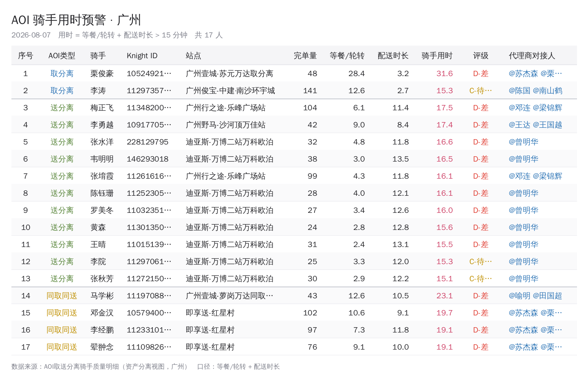Screen dimensions: 588x385
Task: Click Knight ID 146293018
Action: tap(148, 159)
